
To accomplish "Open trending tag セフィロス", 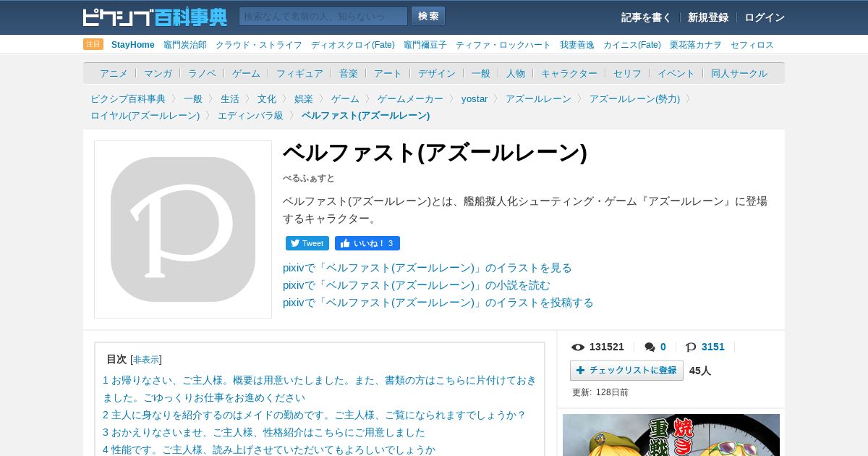I will pyautogui.click(x=752, y=45).
